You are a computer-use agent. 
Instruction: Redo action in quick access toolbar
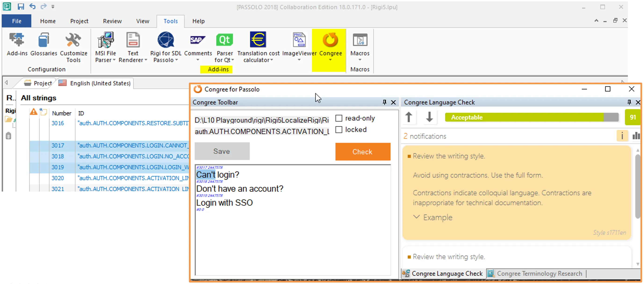(x=43, y=6)
